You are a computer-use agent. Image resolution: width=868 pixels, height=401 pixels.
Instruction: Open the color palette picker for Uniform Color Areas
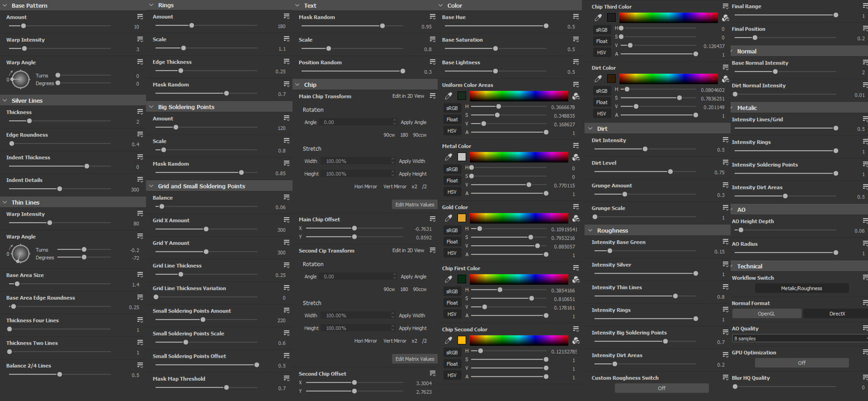(x=576, y=96)
